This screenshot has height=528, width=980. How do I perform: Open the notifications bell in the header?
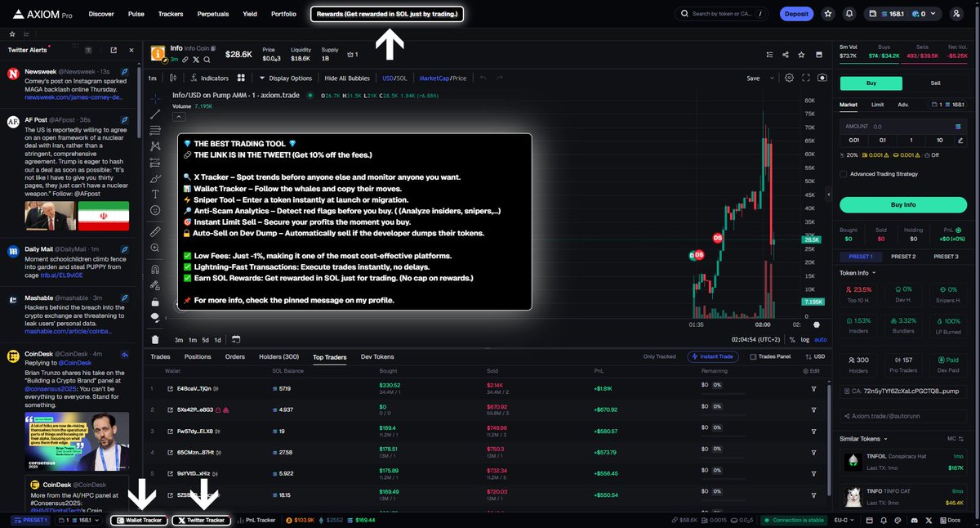[849, 14]
